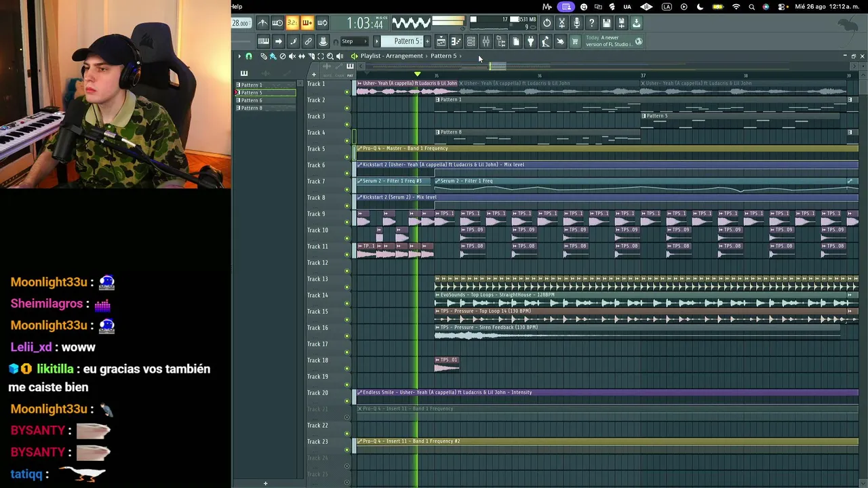Click typing keyboard to piano icon
Viewport: 868px width, 488px height.
point(264,41)
